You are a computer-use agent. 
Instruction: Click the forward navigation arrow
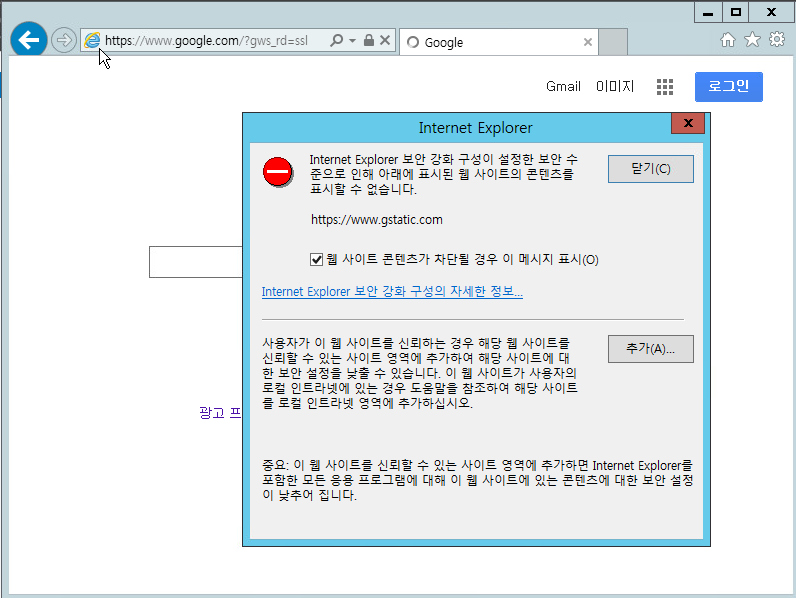click(64, 40)
